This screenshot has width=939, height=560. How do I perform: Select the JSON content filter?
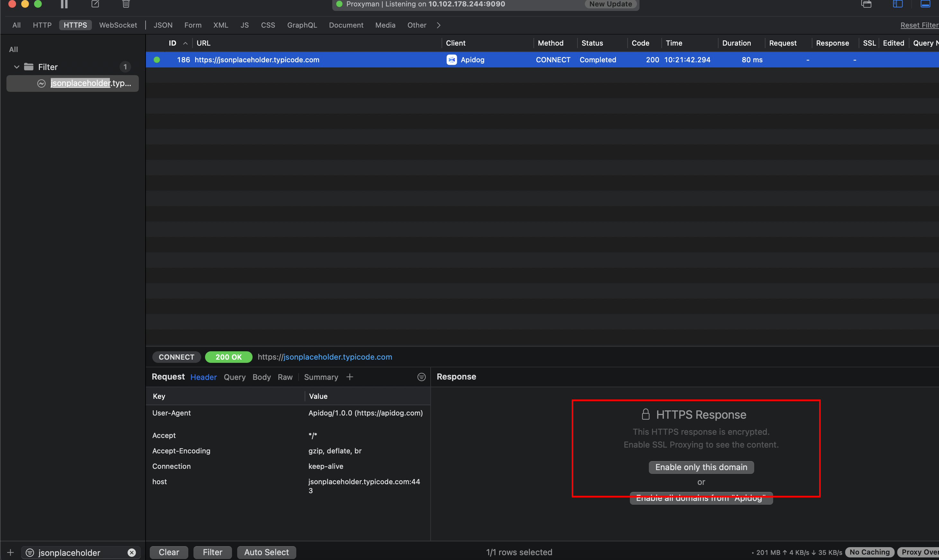163,25
